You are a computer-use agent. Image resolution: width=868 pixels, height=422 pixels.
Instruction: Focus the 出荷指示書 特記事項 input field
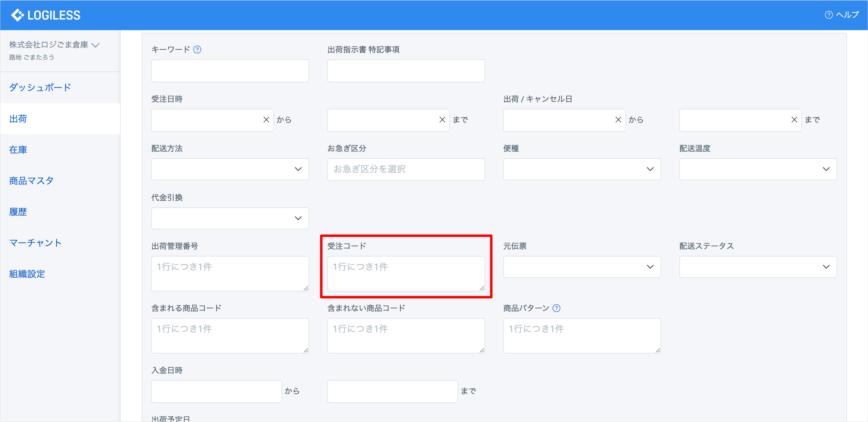coord(406,71)
